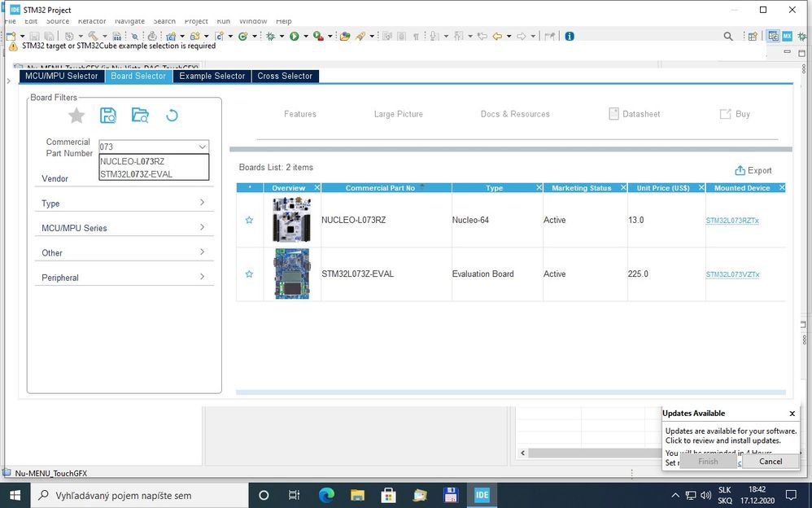Open the Run button dropdown arrow

[x=306, y=37]
